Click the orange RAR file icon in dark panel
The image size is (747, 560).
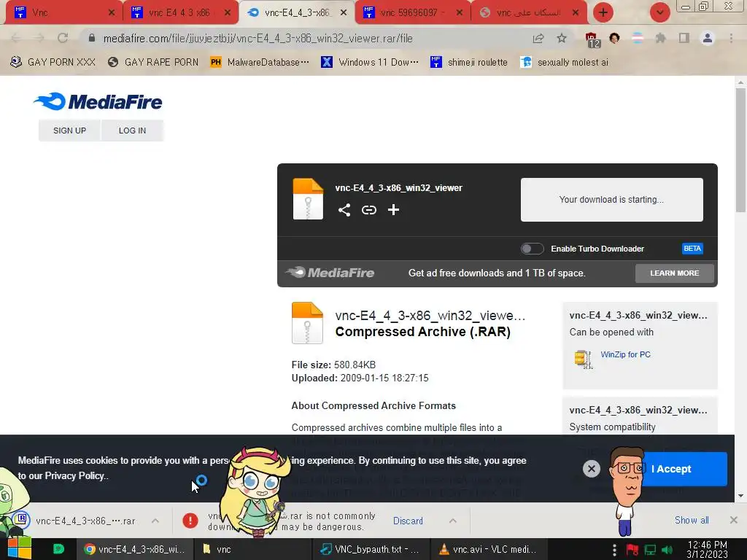(308, 198)
